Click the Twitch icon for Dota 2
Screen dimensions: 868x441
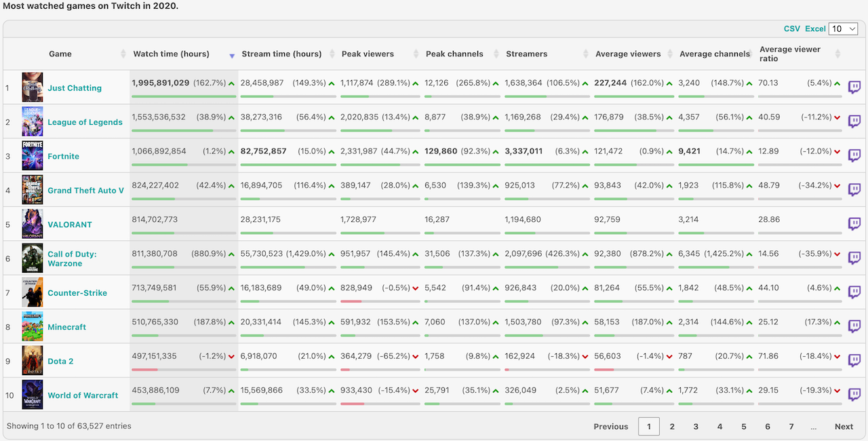tap(854, 360)
